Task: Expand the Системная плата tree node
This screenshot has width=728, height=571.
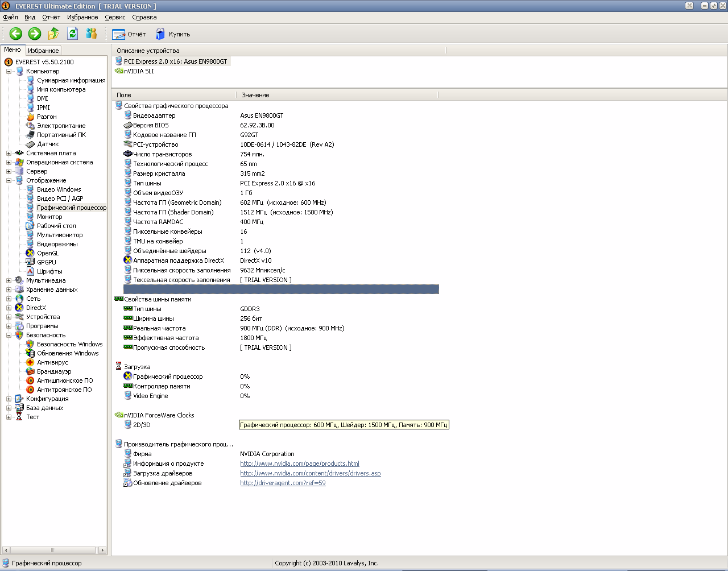Action: [9, 153]
